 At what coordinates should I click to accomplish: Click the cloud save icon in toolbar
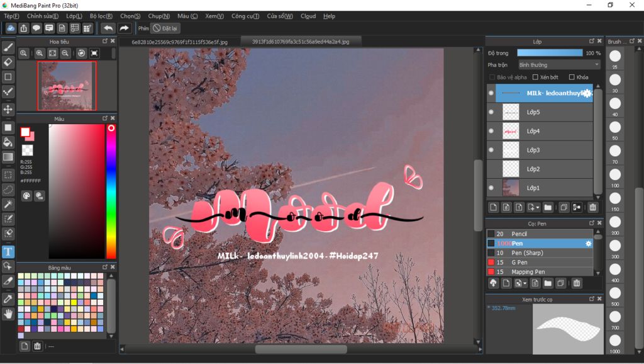(11, 28)
